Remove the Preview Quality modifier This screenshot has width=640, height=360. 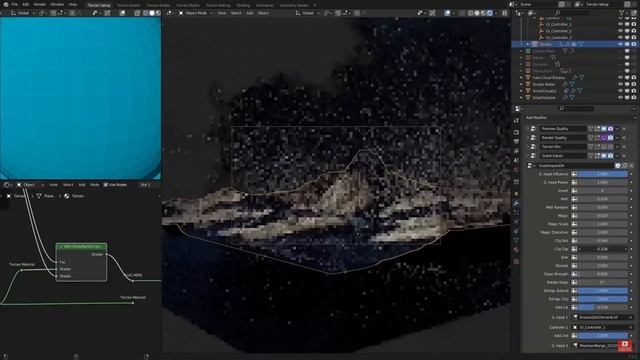(624, 129)
